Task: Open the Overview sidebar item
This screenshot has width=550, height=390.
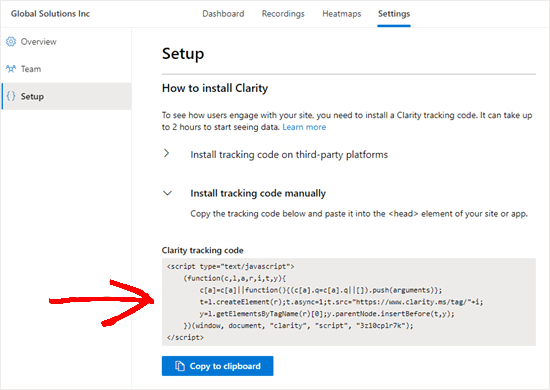Action: [x=66, y=41]
